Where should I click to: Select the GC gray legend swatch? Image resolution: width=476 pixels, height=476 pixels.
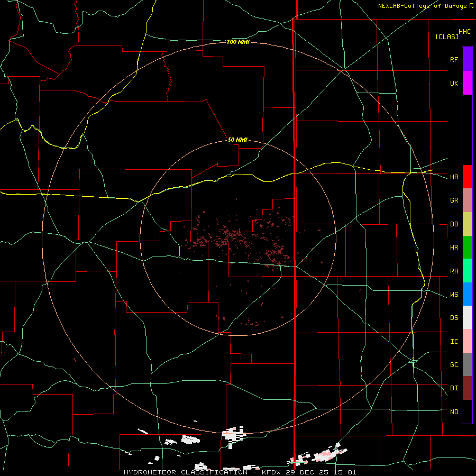click(467, 364)
